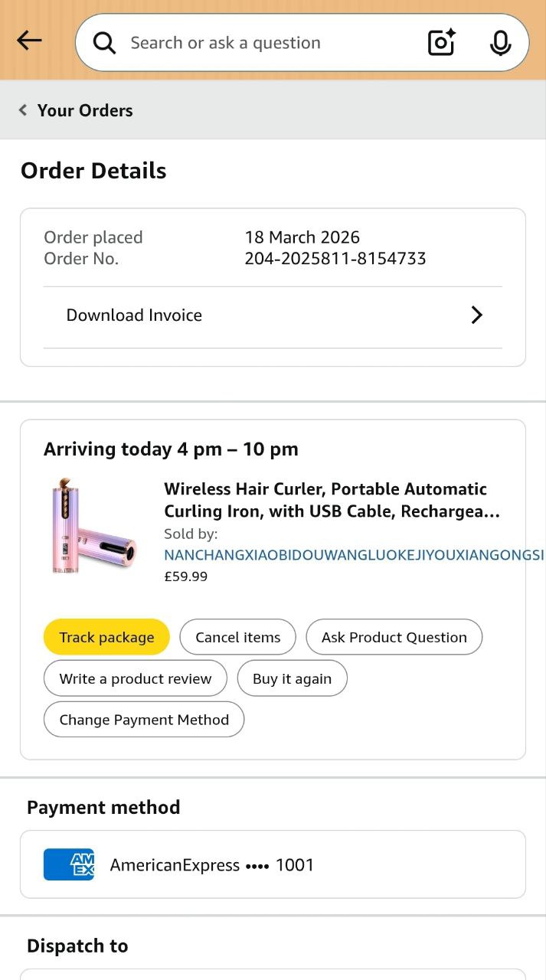Tap the Your Orders back chevron

(23, 110)
